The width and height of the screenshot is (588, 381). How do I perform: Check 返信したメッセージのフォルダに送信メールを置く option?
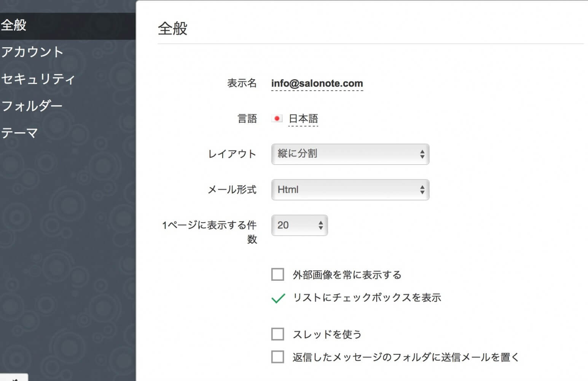point(277,357)
